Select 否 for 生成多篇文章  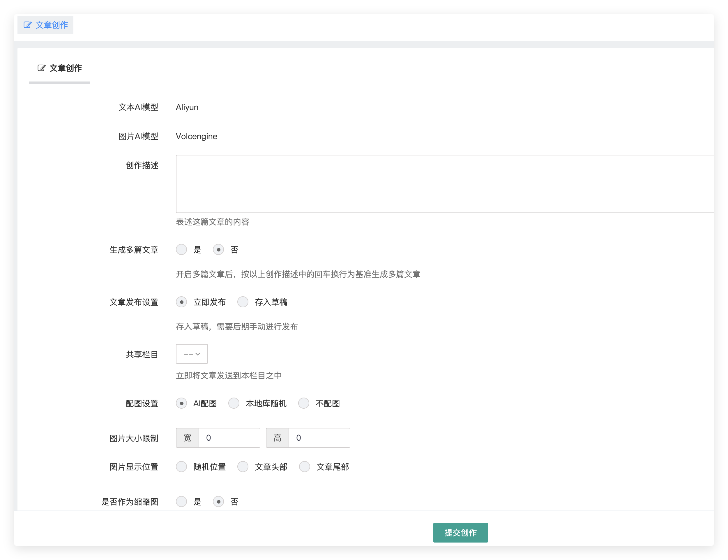[x=219, y=249]
